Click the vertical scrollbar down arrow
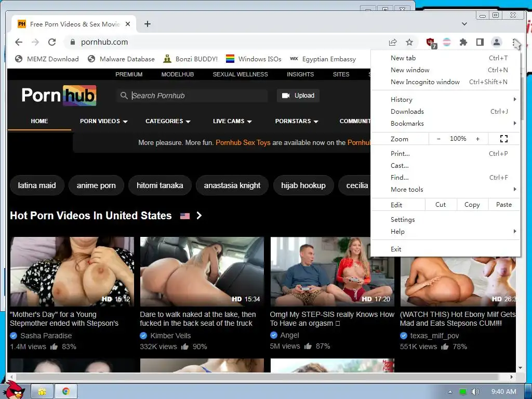 pos(520,368)
